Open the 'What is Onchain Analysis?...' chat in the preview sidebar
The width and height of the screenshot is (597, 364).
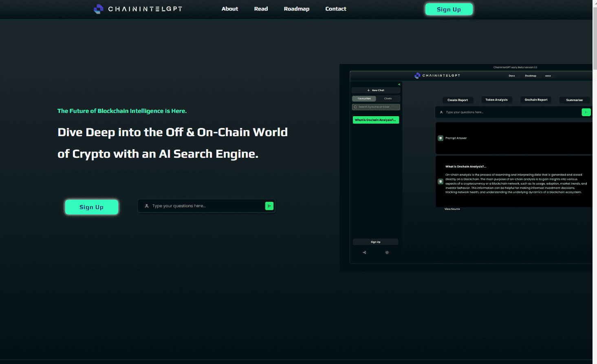tap(376, 120)
